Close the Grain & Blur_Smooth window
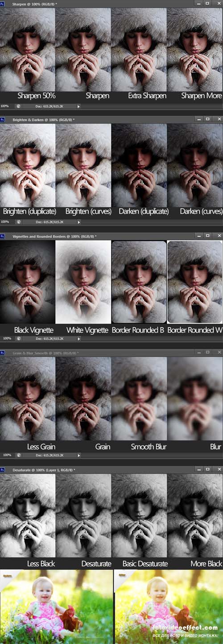 coord(219,353)
